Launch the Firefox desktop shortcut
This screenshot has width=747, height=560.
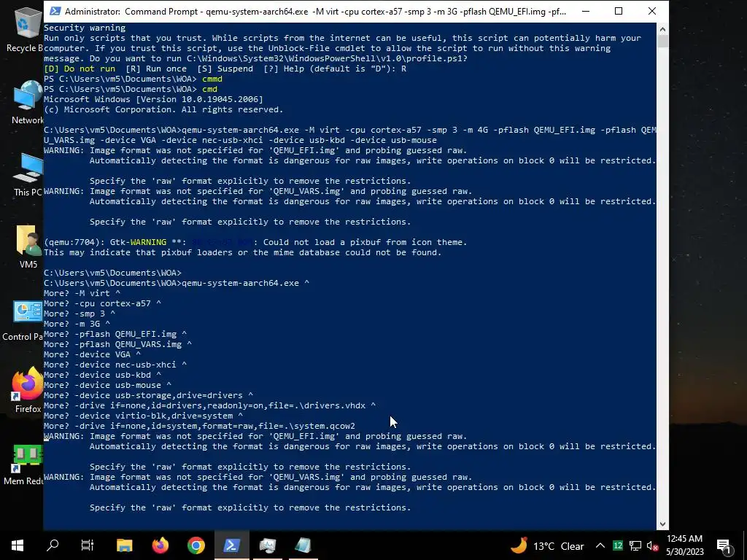[x=28, y=391]
